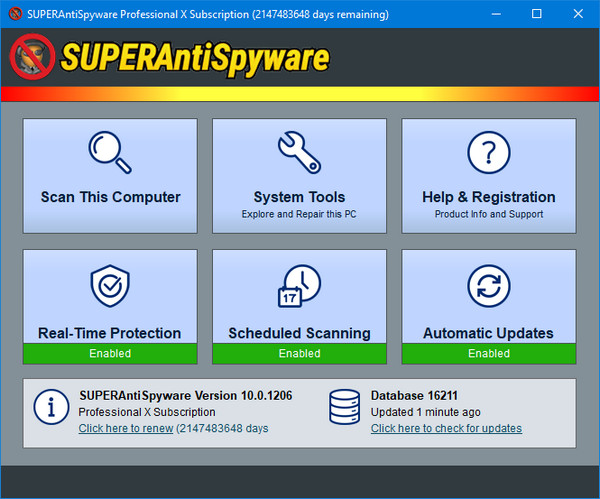Screen dimensions: 600x499
Task: Click the 'Click here to check for updates' link
Action: [x=446, y=429]
